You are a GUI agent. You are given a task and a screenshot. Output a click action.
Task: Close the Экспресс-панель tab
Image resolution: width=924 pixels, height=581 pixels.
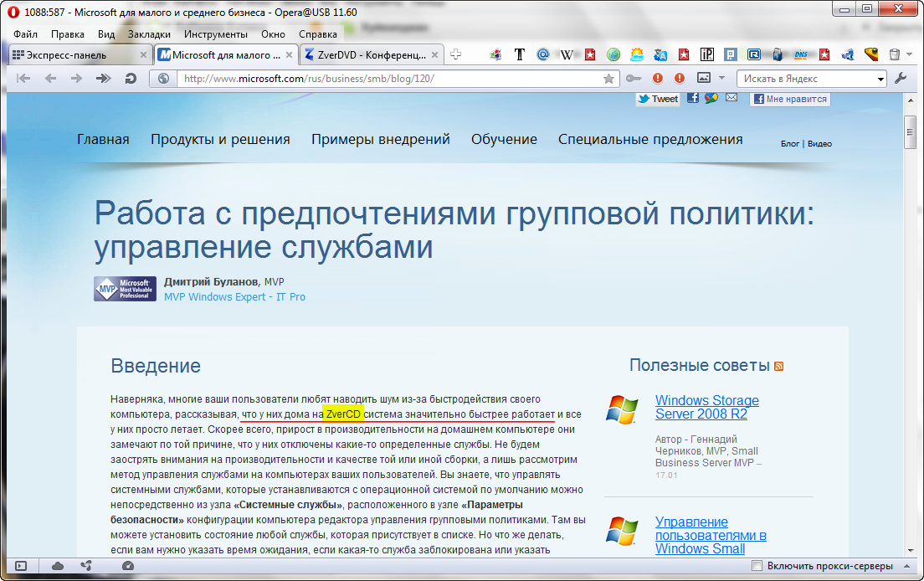coord(143,54)
